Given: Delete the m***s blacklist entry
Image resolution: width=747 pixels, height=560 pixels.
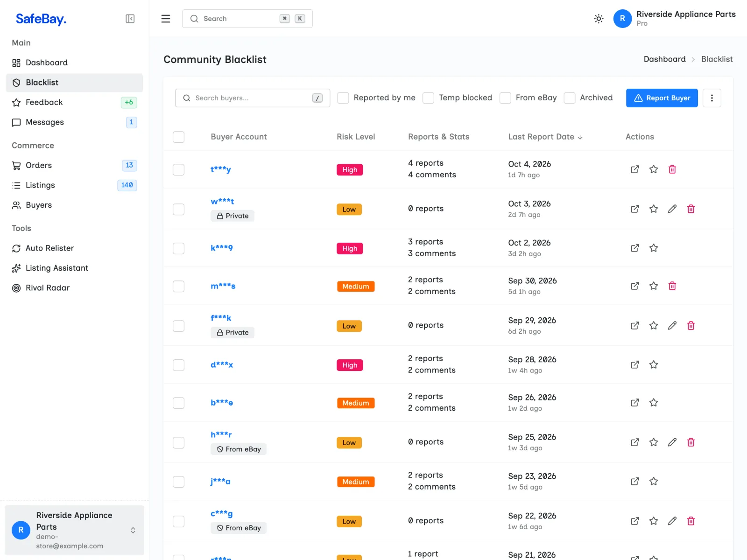Looking at the screenshot, I should [x=672, y=286].
